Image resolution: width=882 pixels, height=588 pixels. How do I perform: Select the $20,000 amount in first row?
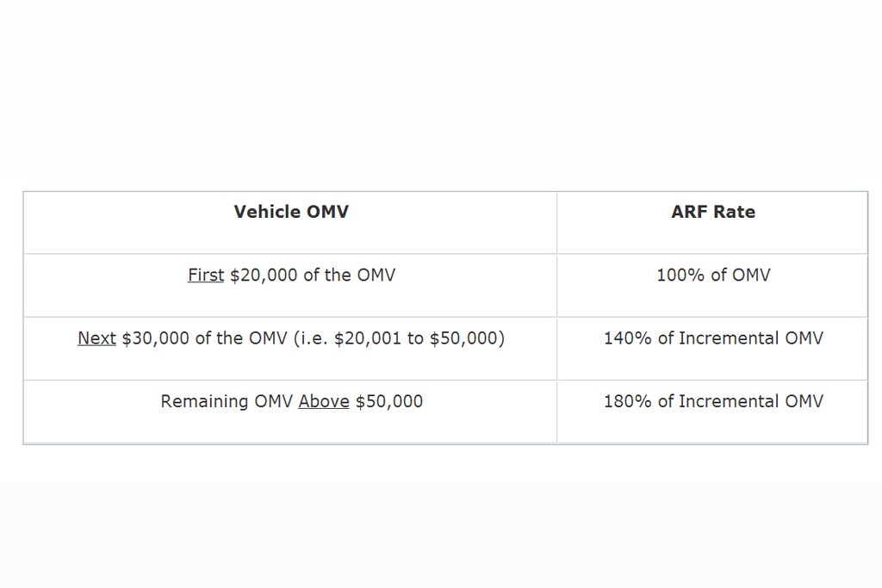pyautogui.click(x=264, y=275)
